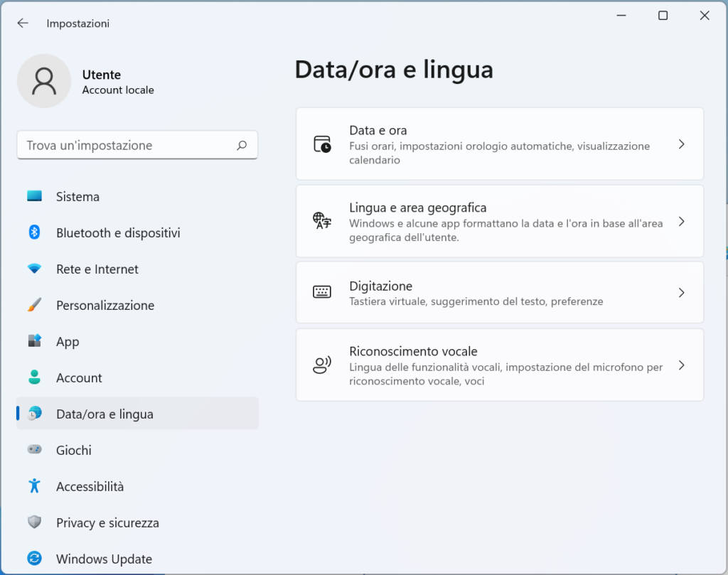Open the App section in sidebar
This screenshot has width=728, height=575.
(68, 342)
